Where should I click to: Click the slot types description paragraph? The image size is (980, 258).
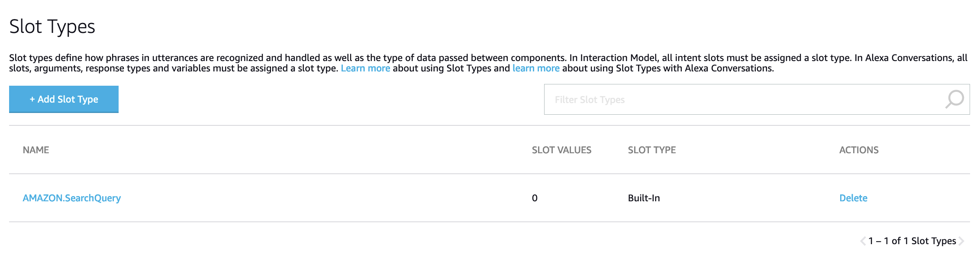488,63
